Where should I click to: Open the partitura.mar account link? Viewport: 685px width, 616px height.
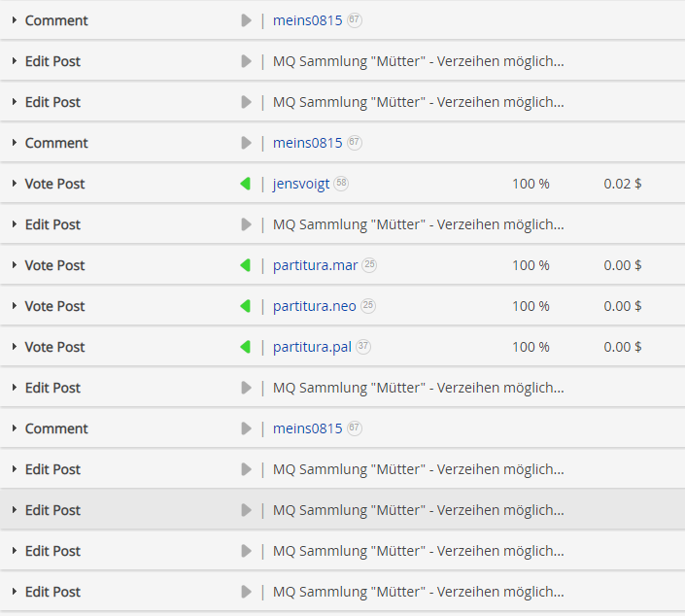[x=315, y=265]
